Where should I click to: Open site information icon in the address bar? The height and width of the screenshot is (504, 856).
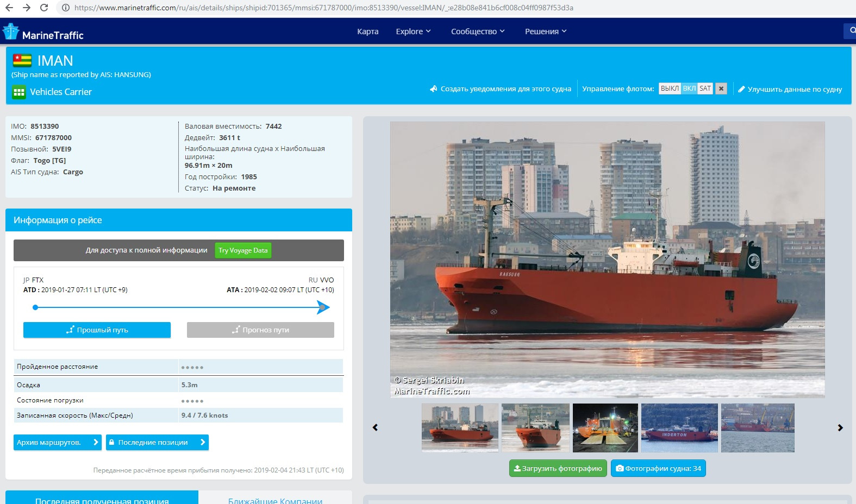pos(65,8)
